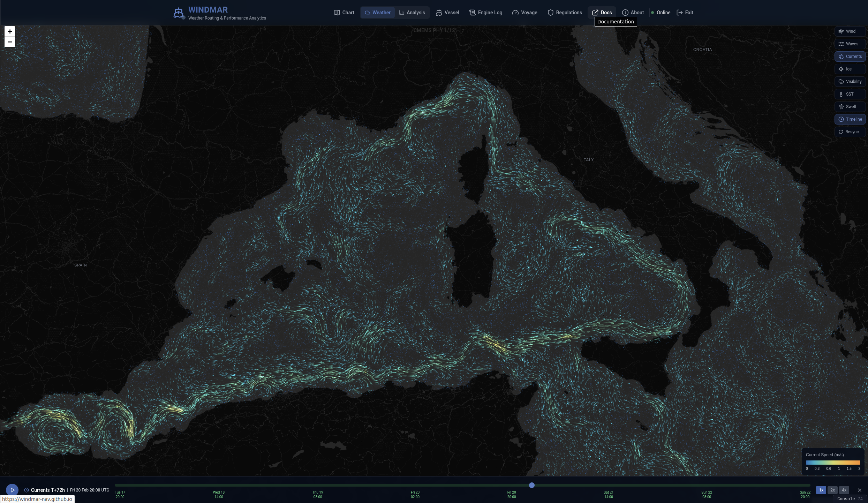Show the Visibility layer
The width and height of the screenshot is (868, 503).
coord(850,82)
